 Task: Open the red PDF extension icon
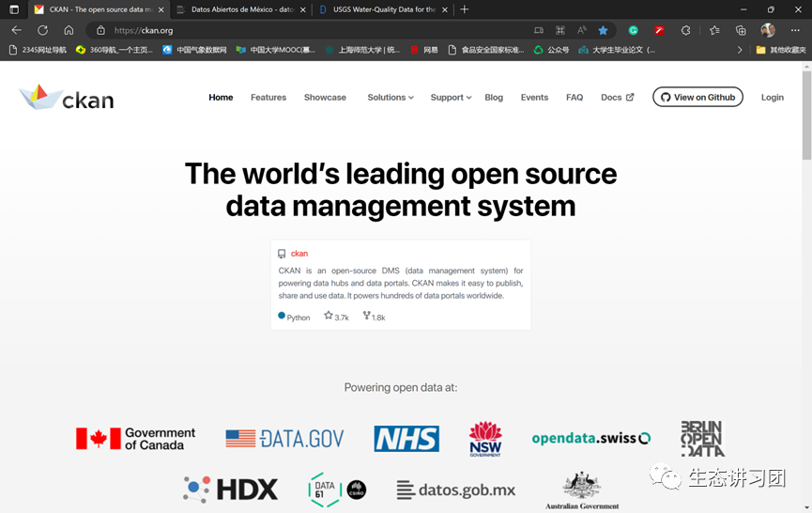click(x=659, y=31)
